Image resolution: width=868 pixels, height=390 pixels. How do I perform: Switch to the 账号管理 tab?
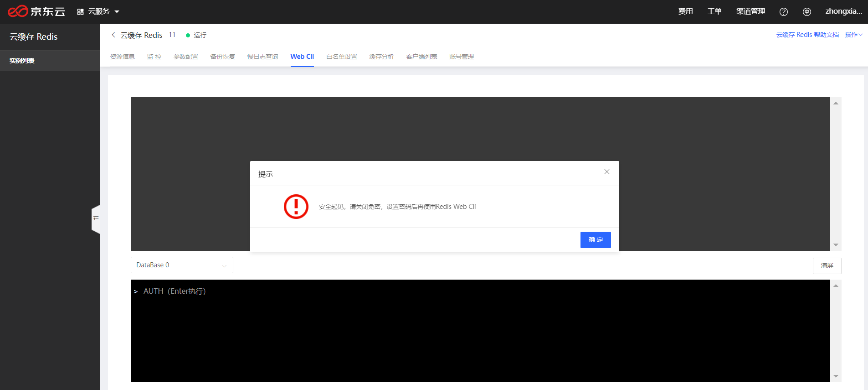[462, 57]
